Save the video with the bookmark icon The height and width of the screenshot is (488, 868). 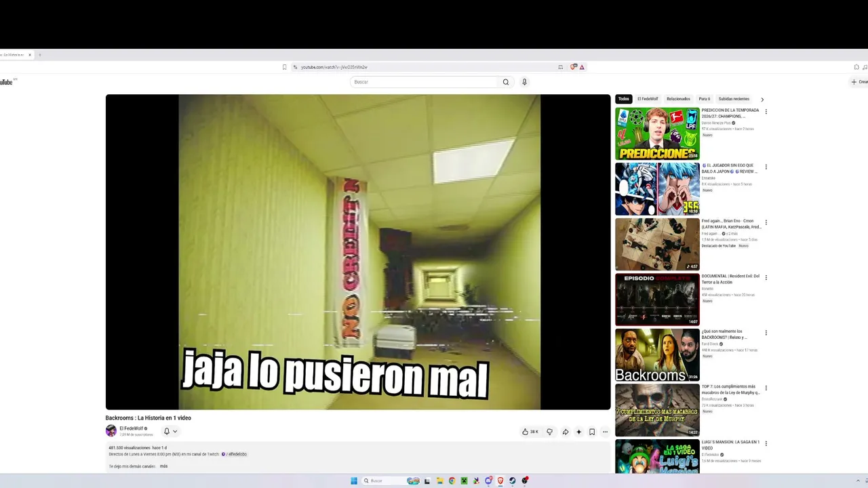click(592, 432)
